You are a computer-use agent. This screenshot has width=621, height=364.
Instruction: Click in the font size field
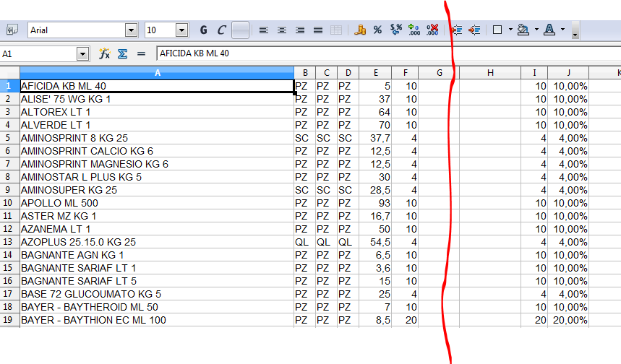click(160, 30)
